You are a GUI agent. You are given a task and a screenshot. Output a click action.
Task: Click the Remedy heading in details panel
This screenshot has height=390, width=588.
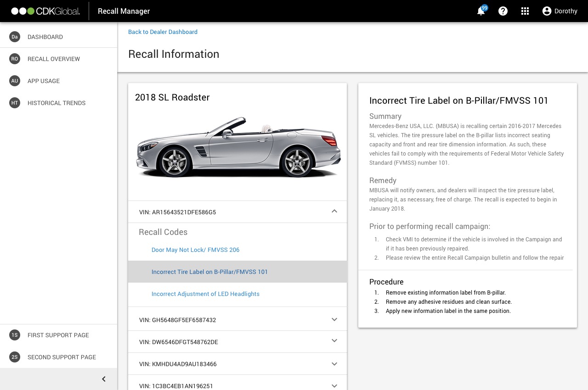point(383,181)
